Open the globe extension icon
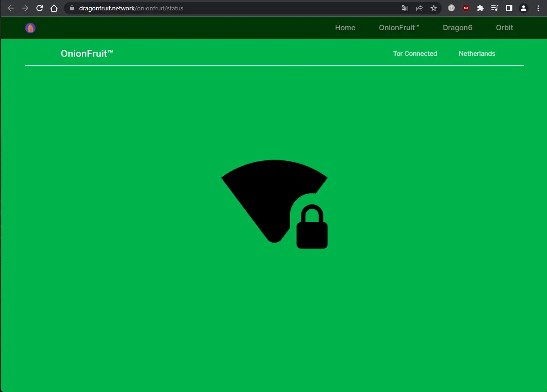This screenshot has width=547, height=392. [452, 8]
